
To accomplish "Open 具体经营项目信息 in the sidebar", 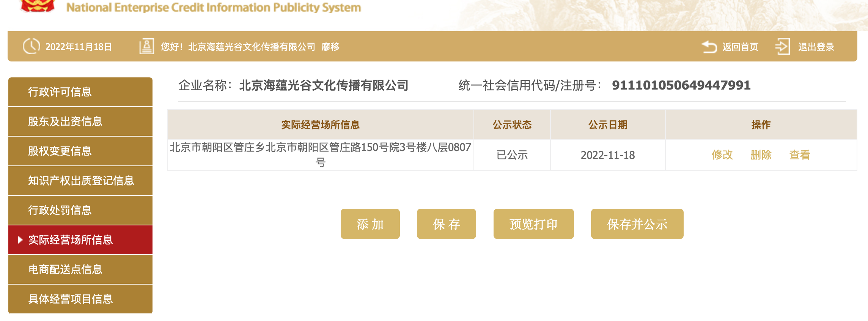I will 80,299.
